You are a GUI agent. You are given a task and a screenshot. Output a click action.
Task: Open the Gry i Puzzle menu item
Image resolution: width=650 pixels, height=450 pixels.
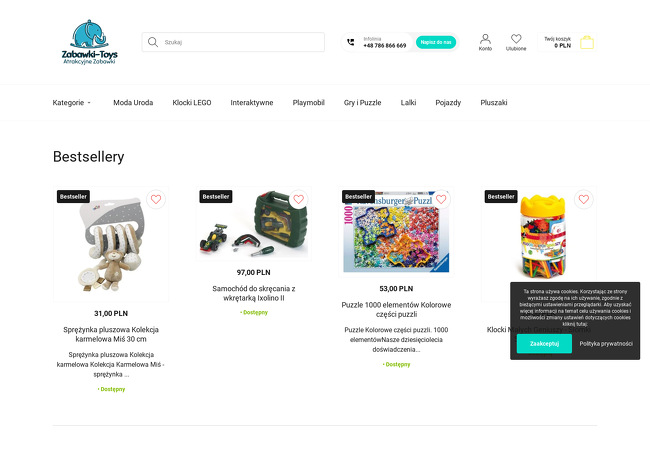point(362,102)
